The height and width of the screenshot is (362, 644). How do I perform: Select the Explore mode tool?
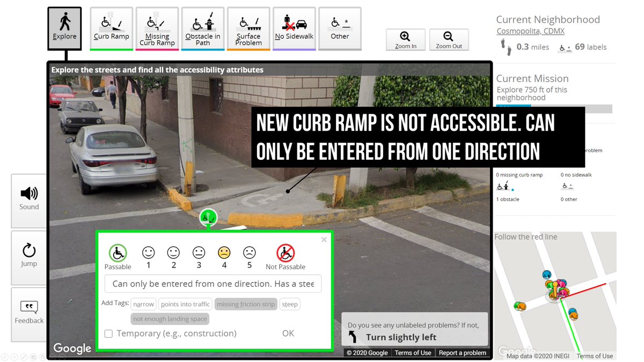(x=64, y=28)
